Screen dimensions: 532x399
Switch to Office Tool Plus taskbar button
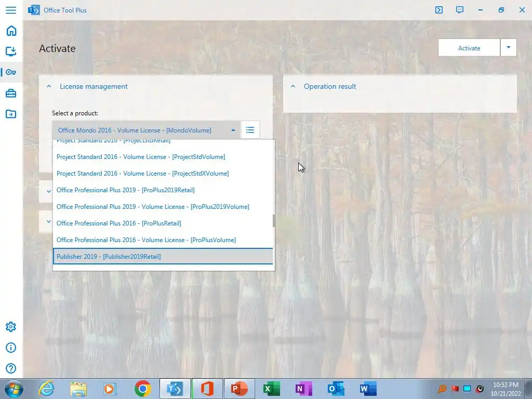(175, 389)
